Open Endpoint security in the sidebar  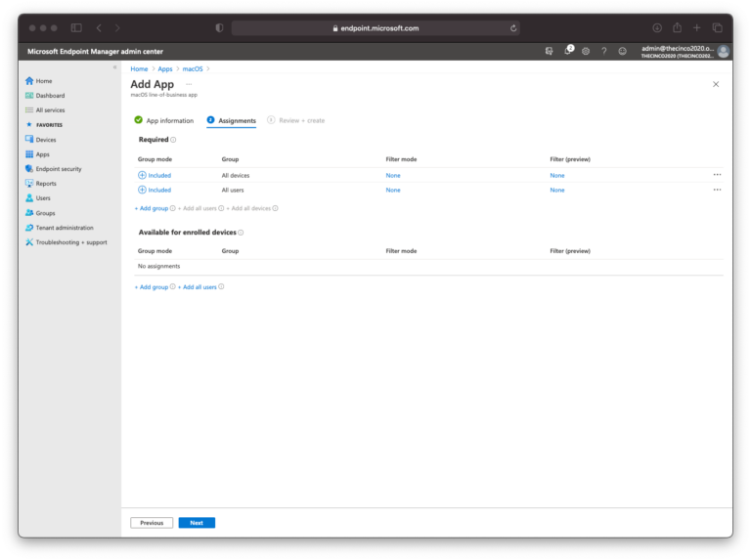[58, 169]
